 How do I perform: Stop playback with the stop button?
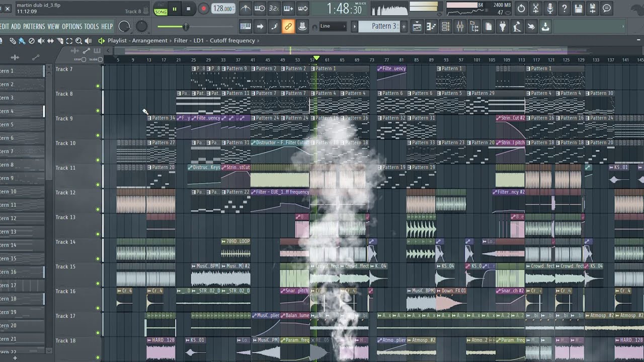tap(189, 9)
